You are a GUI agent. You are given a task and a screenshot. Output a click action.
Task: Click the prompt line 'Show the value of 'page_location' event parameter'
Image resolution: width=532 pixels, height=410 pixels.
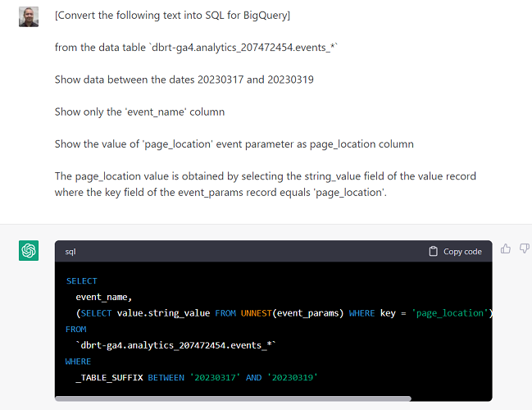click(x=234, y=144)
